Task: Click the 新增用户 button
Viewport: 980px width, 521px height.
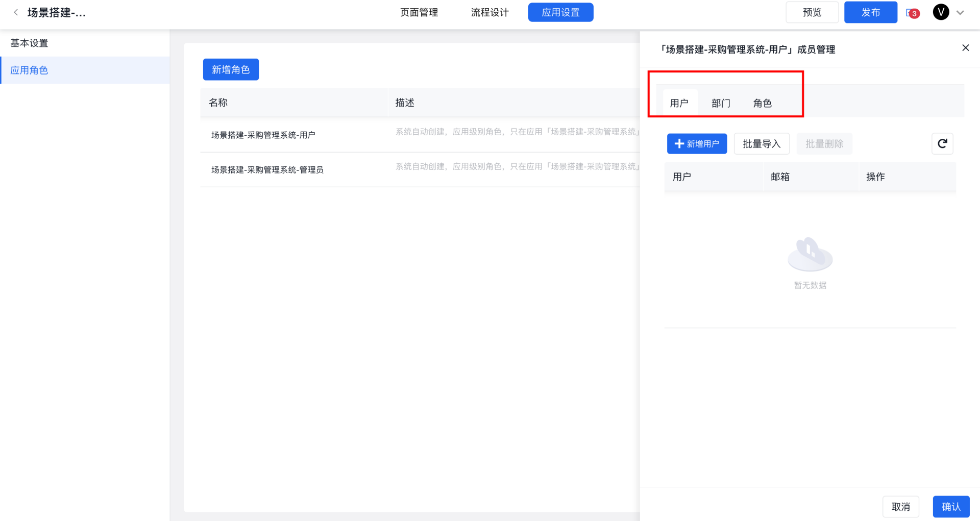Action: point(697,144)
